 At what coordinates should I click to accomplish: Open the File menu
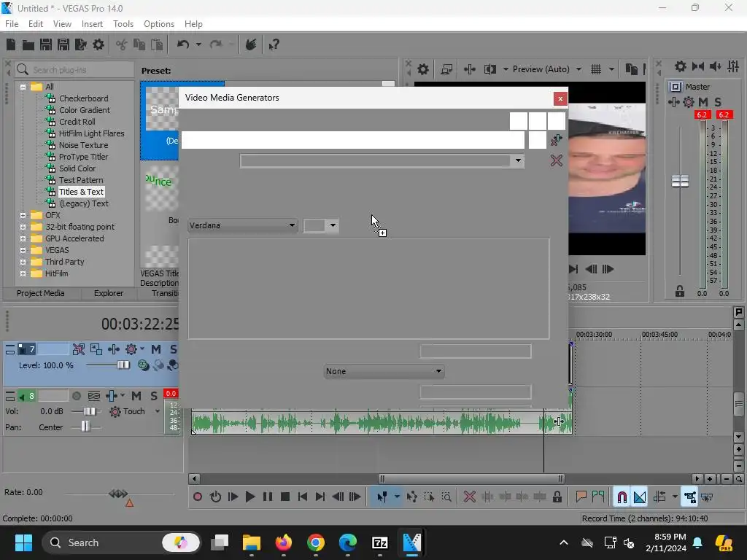pyautogui.click(x=12, y=24)
